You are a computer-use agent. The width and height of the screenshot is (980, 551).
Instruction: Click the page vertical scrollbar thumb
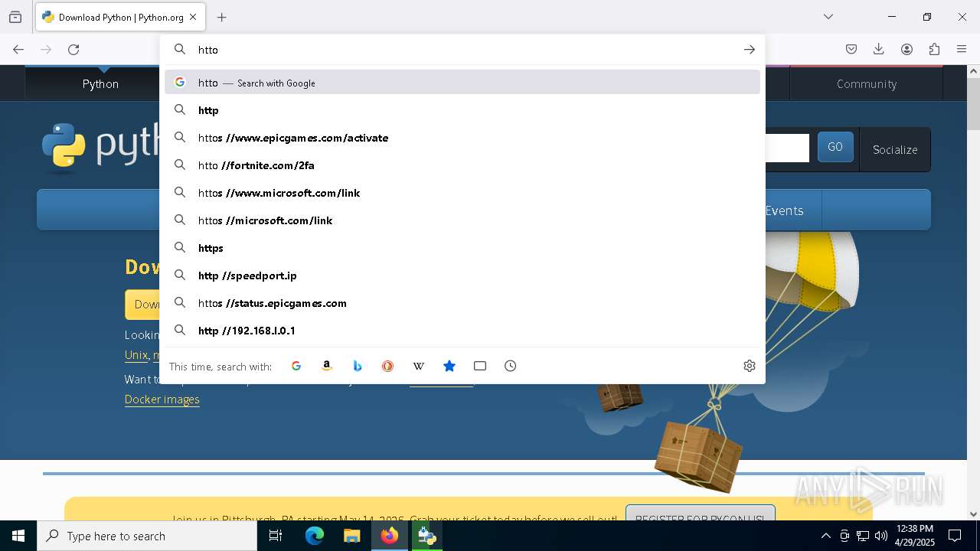click(x=973, y=104)
